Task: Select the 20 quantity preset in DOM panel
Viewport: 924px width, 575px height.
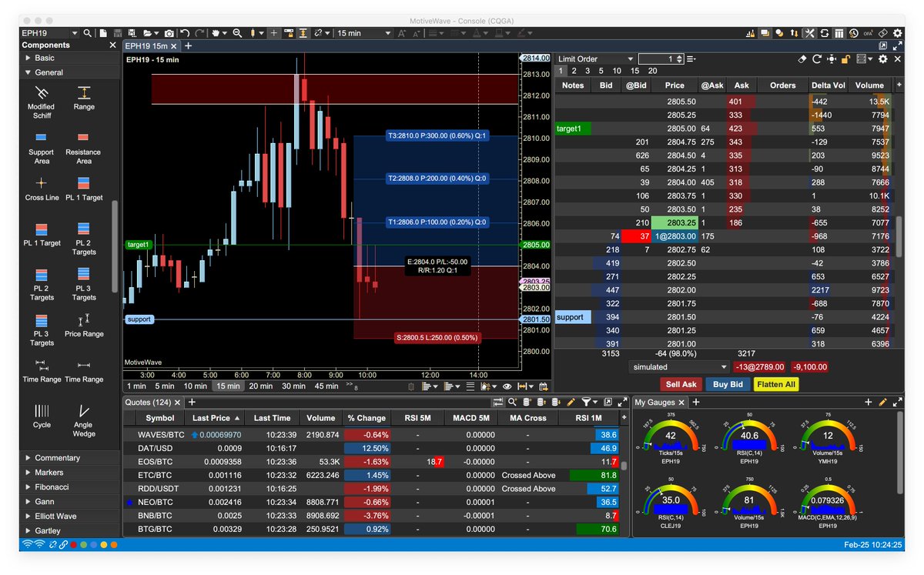Action: [x=652, y=71]
